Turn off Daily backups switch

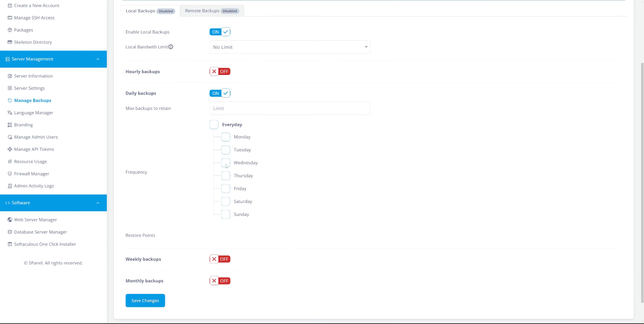click(220, 93)
